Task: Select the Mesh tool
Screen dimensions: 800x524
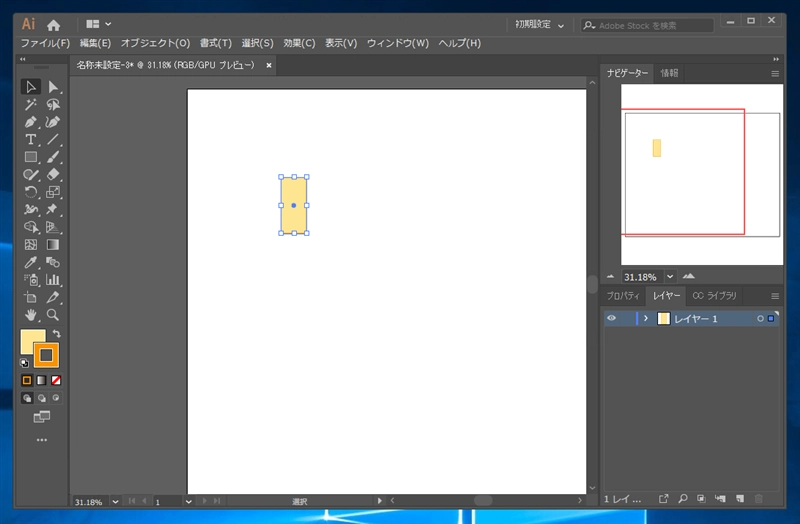Action: 31,244
